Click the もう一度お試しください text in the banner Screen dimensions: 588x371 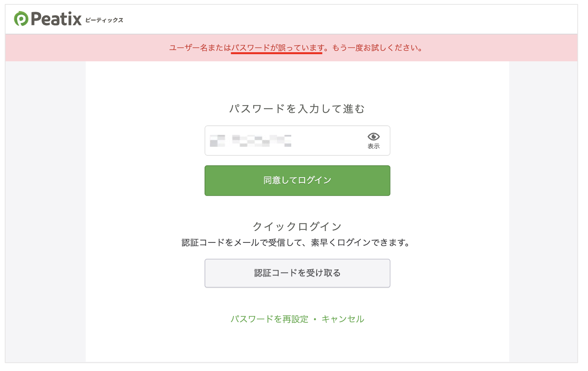pyautogui.click(x=377, y=48)
